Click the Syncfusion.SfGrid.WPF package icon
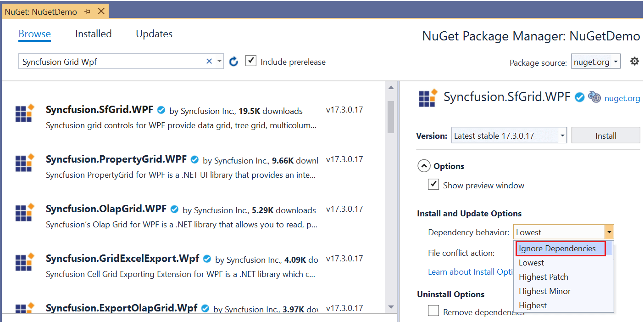 (x=24, y=113)
